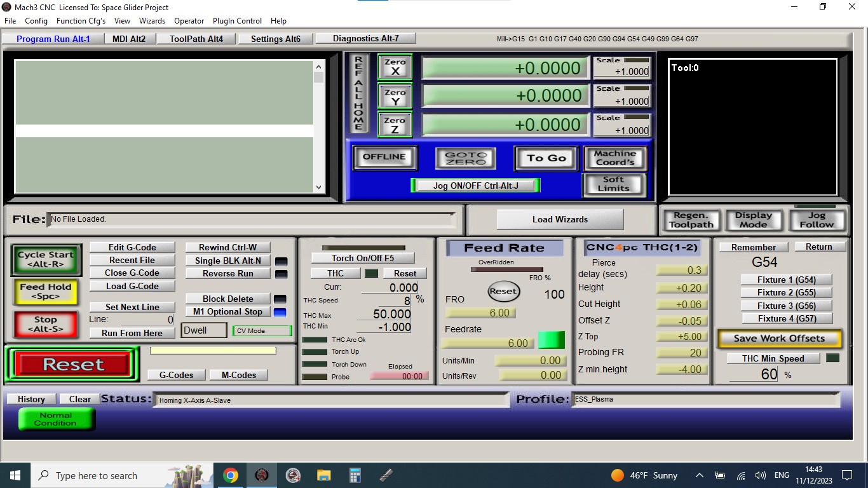Open Calculator from the taskbar

tap(355, 475)
